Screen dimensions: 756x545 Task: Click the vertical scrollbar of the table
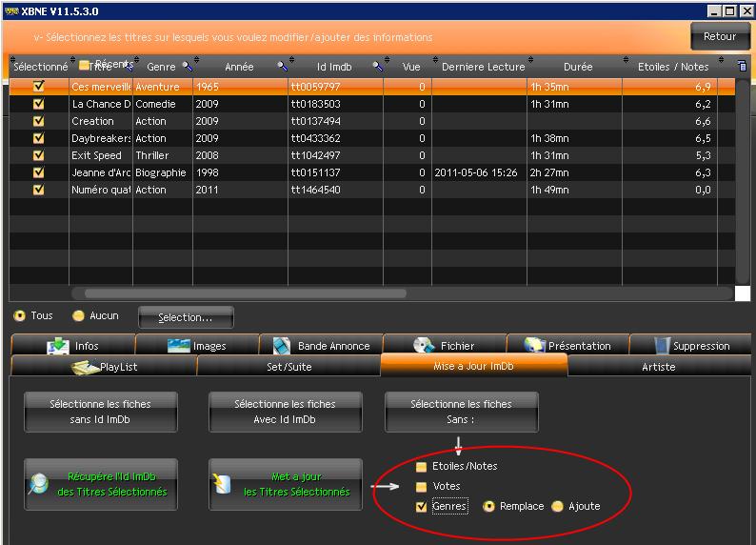(x=743, y=182)
